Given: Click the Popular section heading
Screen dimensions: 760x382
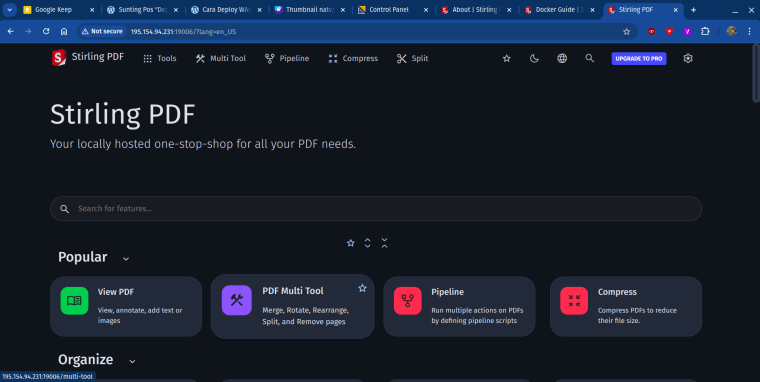Looking at the screenshot, I should (x=82, y=257).
